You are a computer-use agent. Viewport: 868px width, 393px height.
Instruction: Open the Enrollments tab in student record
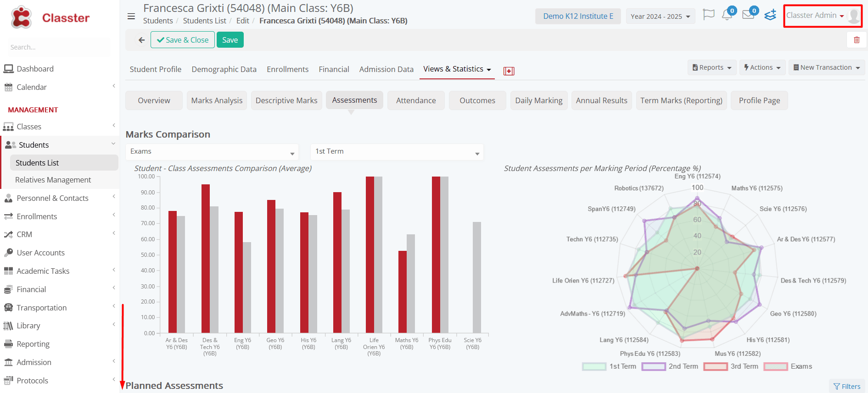pos(288,69)
